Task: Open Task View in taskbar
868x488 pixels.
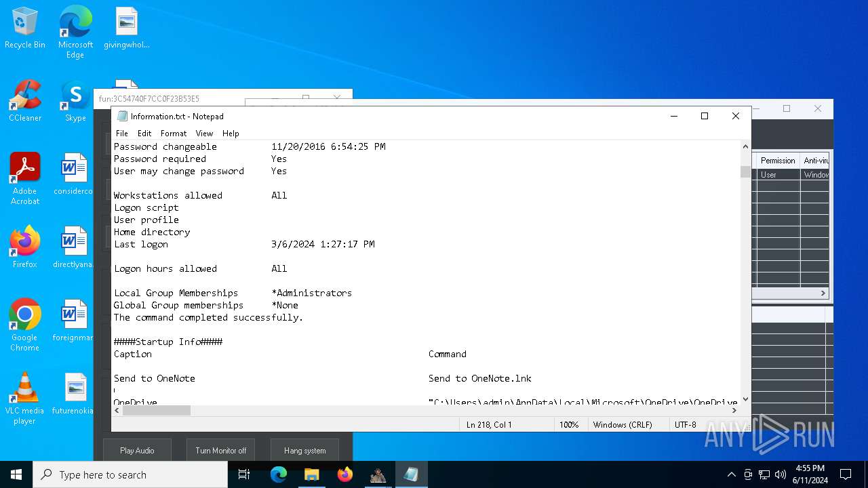Action: pos(244,474)
